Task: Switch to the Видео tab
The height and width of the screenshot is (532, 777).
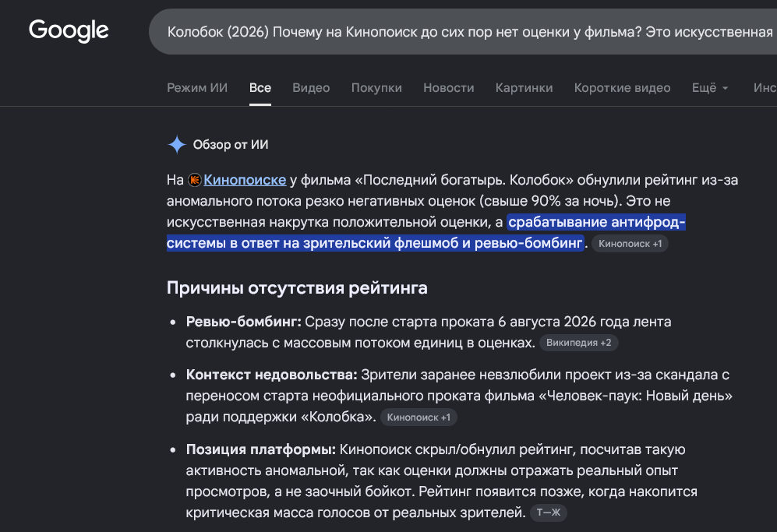Action: coord(311,88)
